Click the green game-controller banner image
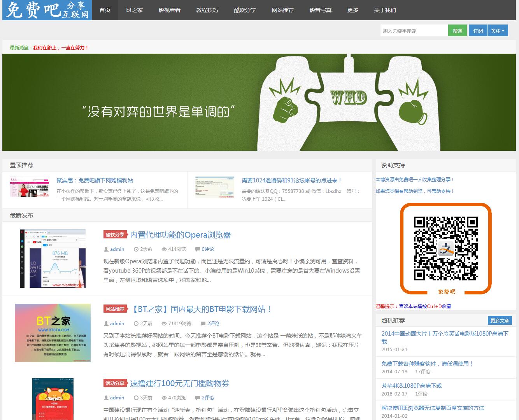The width and height of the screenshot is (519, 420). coord(259,102)
